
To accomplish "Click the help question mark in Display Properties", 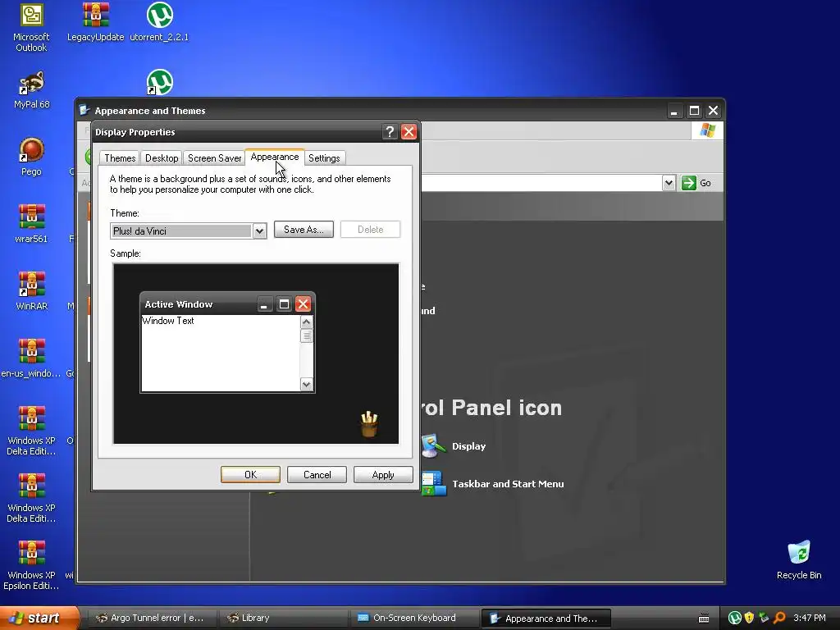I will [x=390, y=132].
